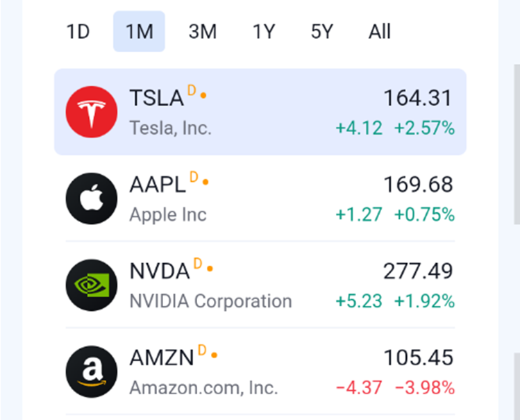This screenshot has height=420, width=520.
Task: Switch to the 1Y time range
Action: click(x=263, y=32)
